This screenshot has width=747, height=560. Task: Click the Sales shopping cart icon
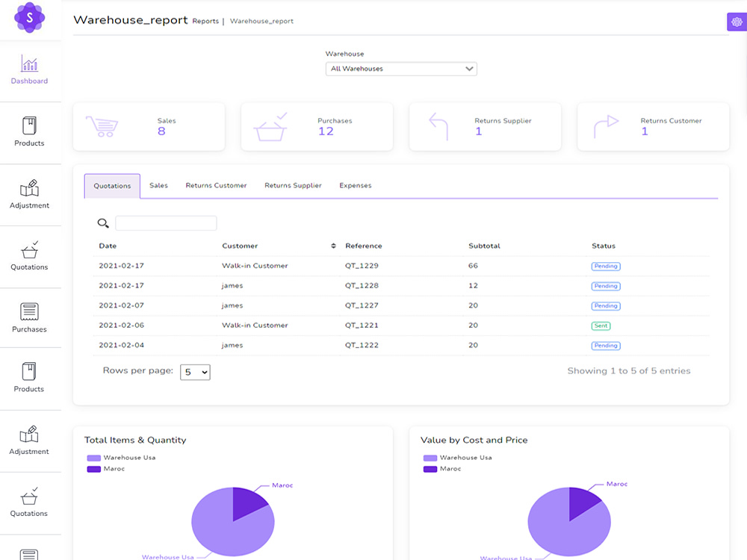tap(102, 126)
